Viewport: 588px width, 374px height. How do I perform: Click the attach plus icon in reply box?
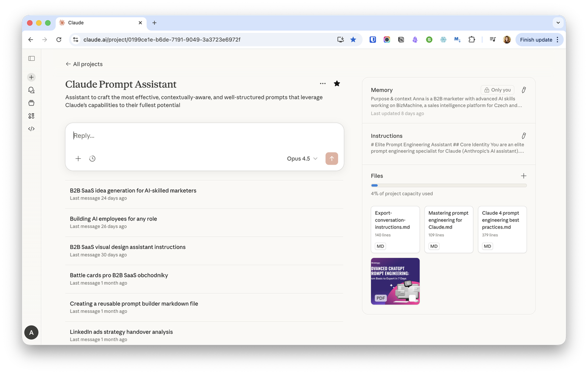pos(78,159)
